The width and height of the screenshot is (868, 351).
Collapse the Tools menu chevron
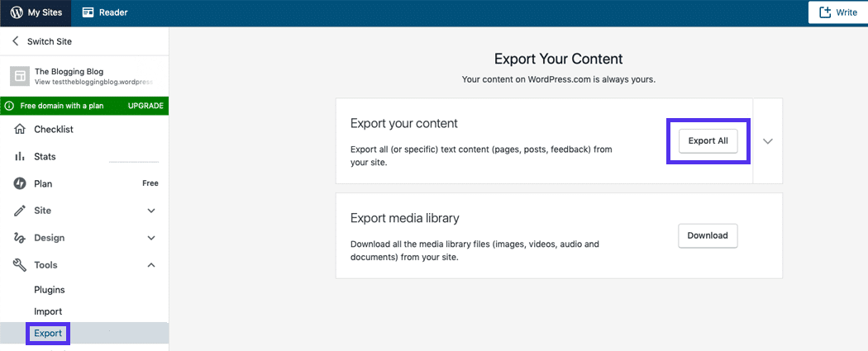pos(151,265)
